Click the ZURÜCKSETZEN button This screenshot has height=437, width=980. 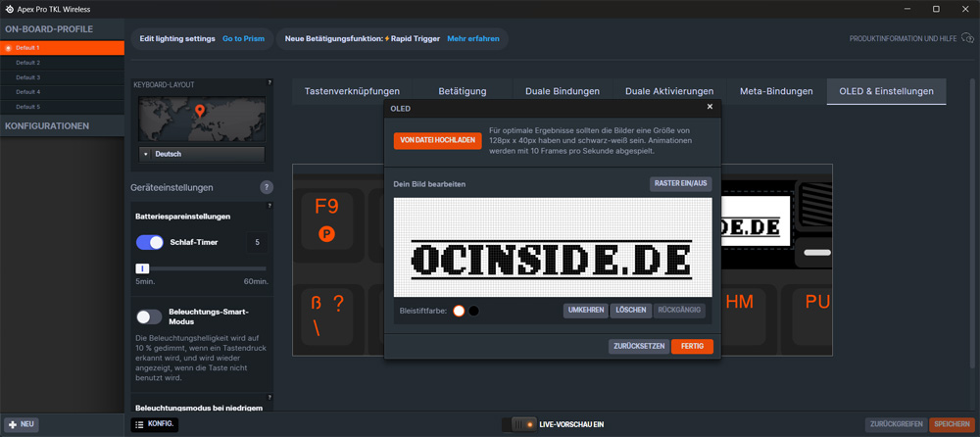pos(639,346)
